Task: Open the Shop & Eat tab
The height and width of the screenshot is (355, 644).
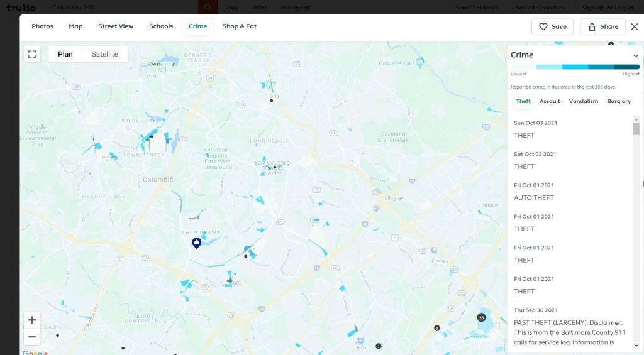Action: point(240,26)
